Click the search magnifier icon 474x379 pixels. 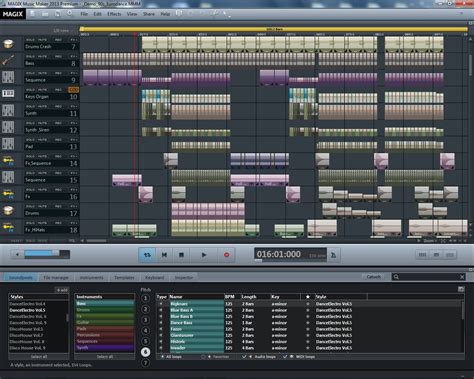point(396,277)
